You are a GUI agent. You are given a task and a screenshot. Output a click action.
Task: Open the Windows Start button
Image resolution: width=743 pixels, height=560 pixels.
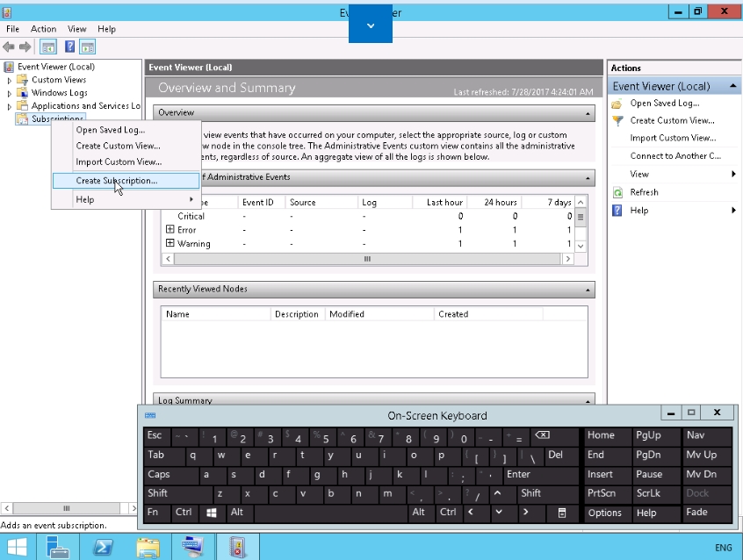tap(18, 547)
